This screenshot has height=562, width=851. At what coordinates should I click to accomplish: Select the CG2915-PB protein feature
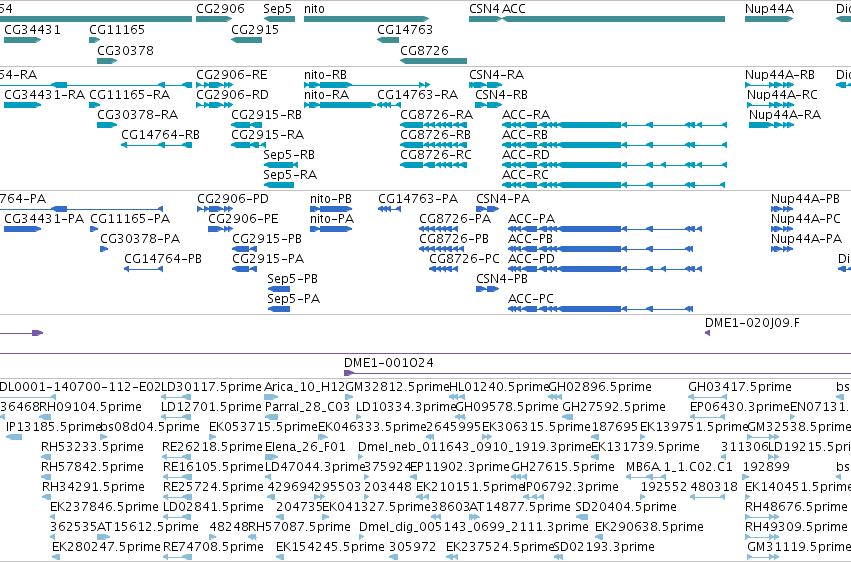(245, 249)
